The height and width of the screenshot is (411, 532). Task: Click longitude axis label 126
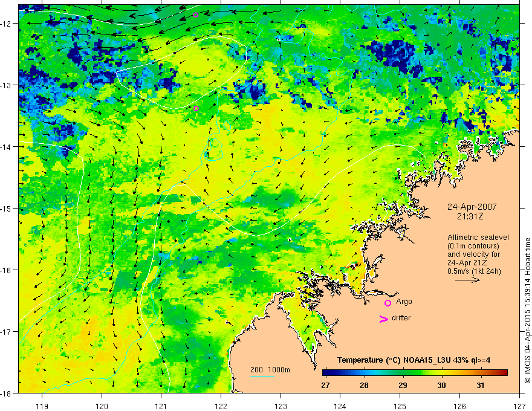459,406
